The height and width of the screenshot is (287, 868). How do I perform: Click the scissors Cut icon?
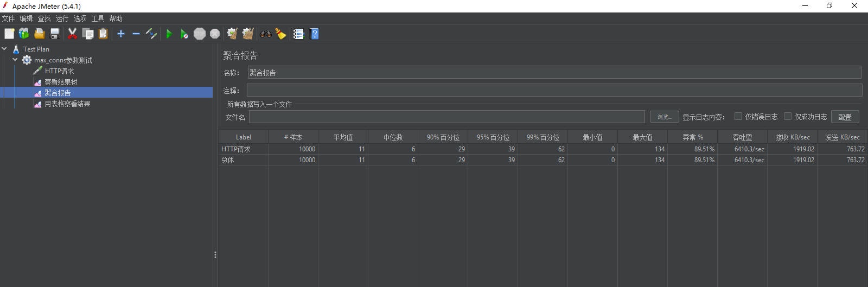72,34
